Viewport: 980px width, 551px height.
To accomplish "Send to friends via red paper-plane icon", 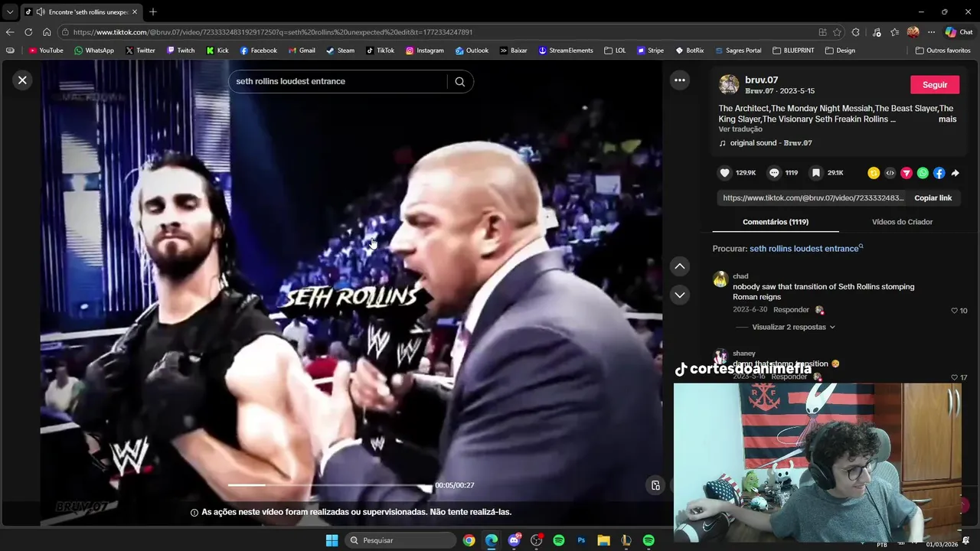I will pyautogui.click(x=906, y=173).
